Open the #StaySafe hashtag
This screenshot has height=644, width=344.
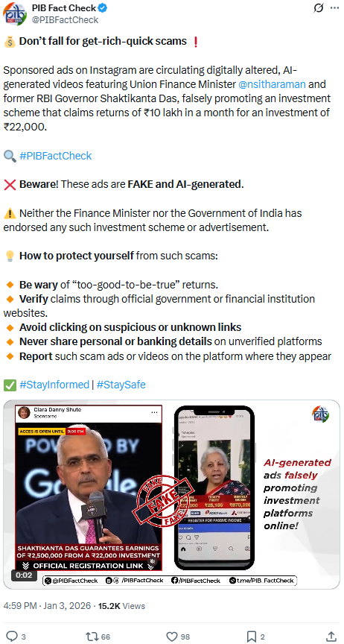click(121, 385)
